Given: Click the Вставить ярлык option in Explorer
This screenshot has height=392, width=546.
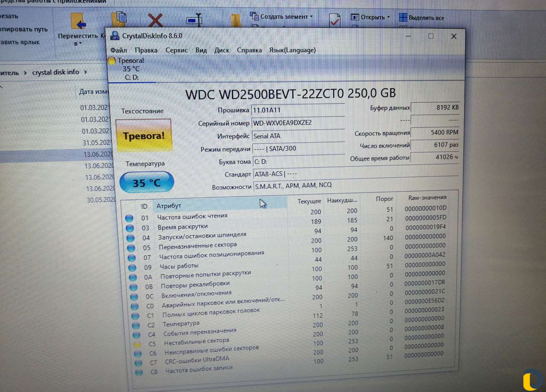Looking at the screenshot, I should (20, 42).
